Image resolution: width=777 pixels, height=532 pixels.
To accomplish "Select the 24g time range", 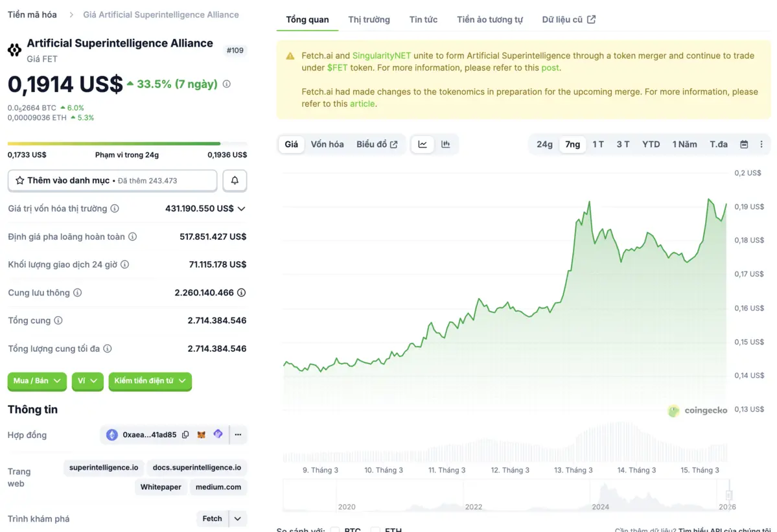I will (x=544, y=145).
